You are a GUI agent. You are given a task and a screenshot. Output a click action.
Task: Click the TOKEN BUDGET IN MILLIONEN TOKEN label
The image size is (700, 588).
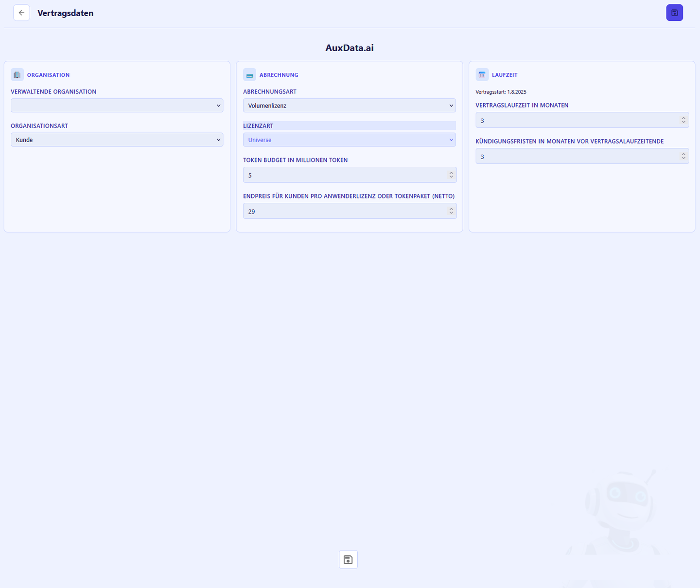pos(296,160)
